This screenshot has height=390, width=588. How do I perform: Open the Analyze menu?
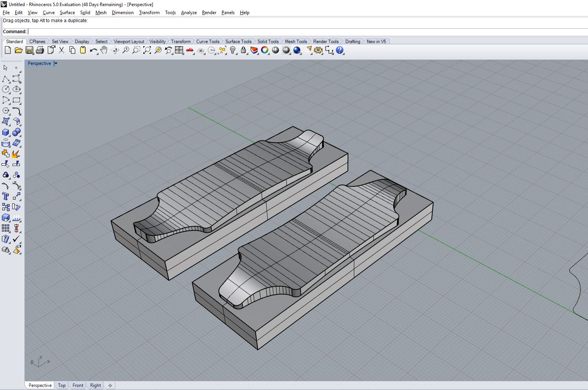(189, 13)
